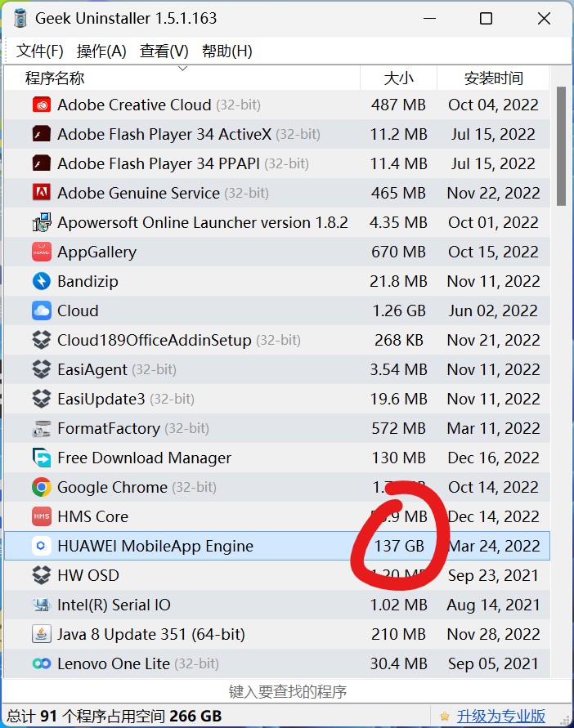Select the Free Download Manager name
Screen dimensions: 574x728
coord(144,458)
